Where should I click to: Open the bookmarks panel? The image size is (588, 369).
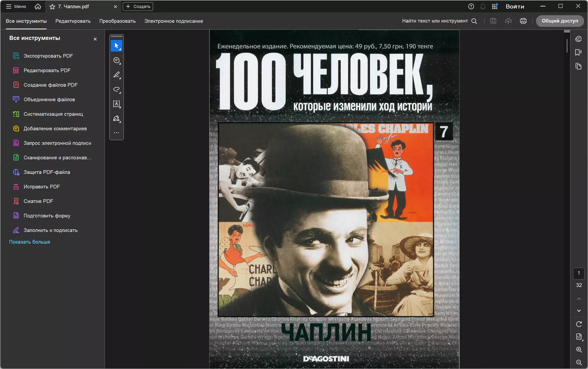[579, 52]
